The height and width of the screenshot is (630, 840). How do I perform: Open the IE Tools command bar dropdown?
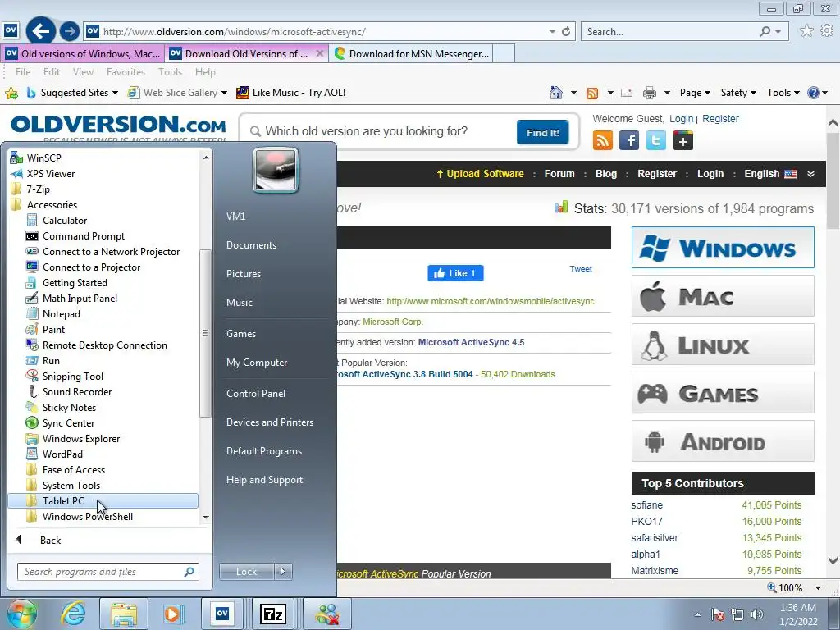point(783,93)
